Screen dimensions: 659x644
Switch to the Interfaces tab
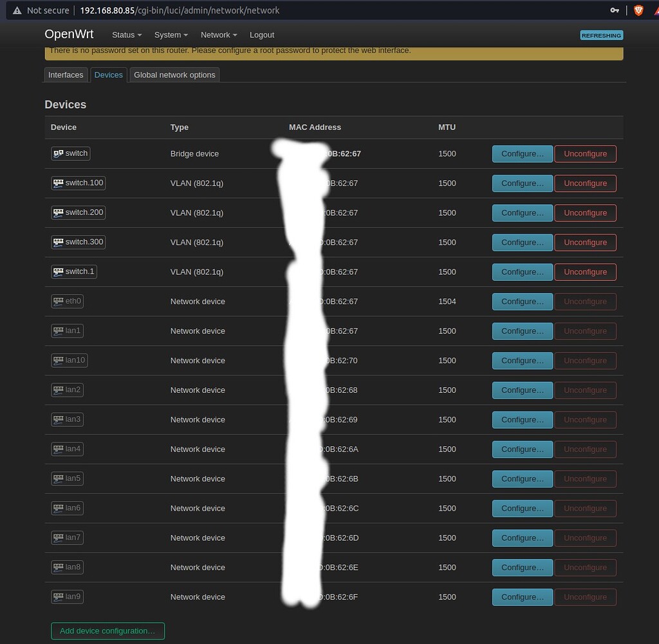pyautogui.click(x=66, y=75)
